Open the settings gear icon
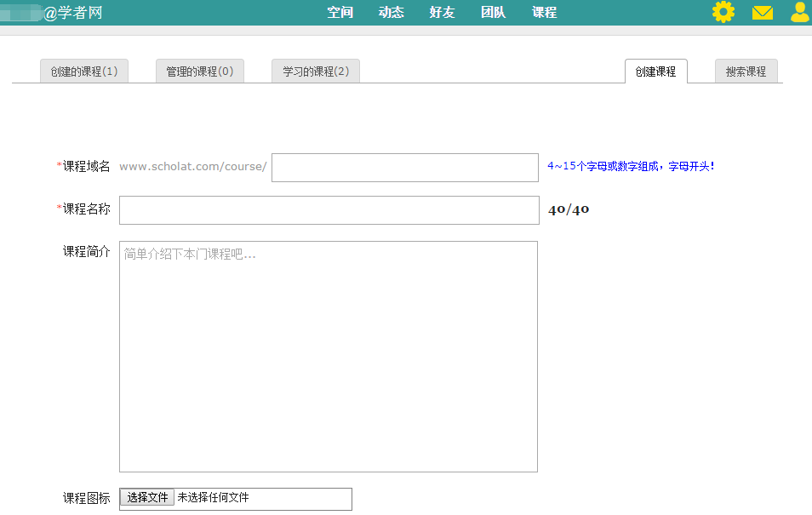 [x=723, y=12]
